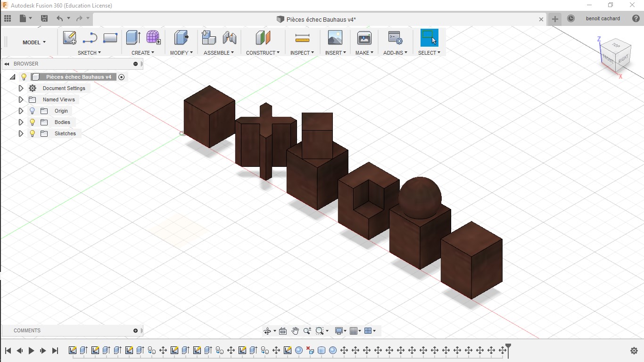Open the job status clock icon
Viewport: 644px width, 362px height.
pos(571,18)
